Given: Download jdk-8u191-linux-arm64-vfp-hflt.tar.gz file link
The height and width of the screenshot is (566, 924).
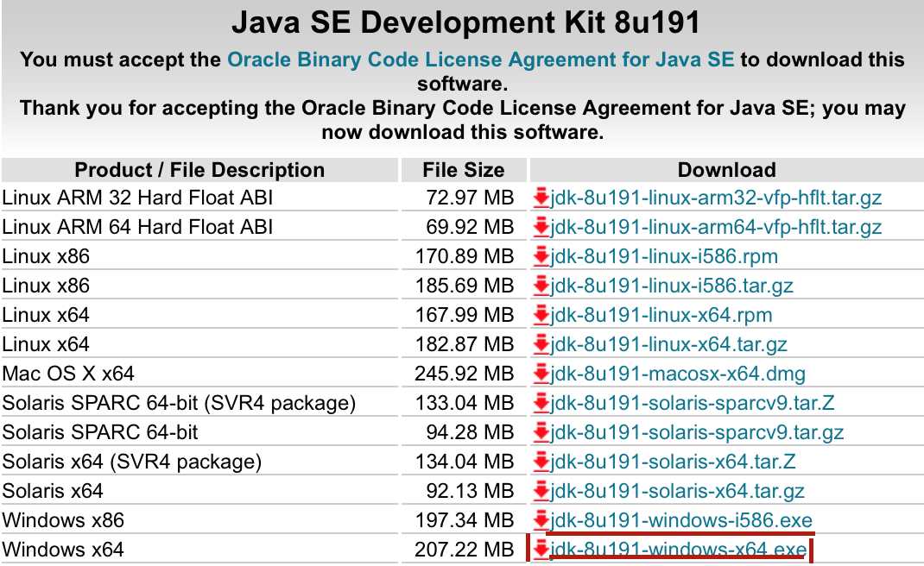Looking at the screenshot, I should tap(716, 227).
